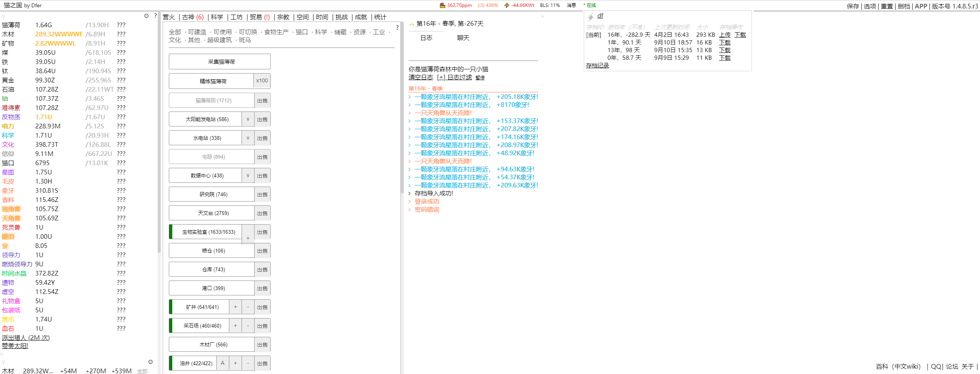This screenshot has height=374, width=980.
Task: Open the 贸易 trade tab
Action: coord(260,17)
